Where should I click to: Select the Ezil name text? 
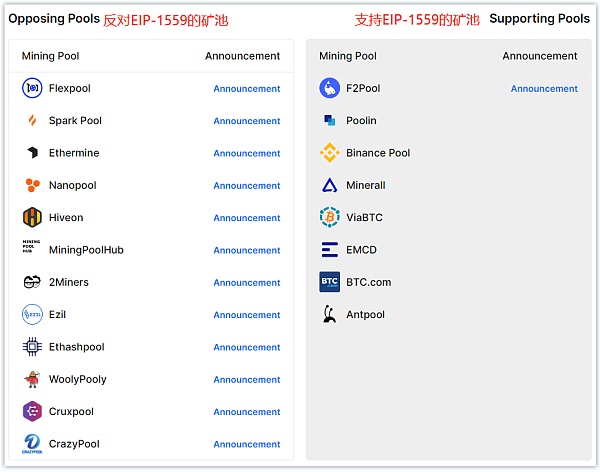point(57,314)
